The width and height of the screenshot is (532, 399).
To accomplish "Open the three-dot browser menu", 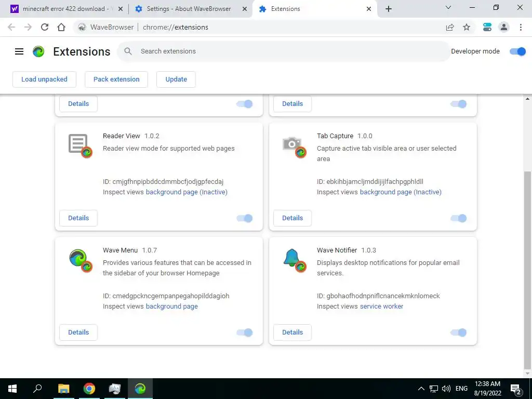I will point(521,27).
